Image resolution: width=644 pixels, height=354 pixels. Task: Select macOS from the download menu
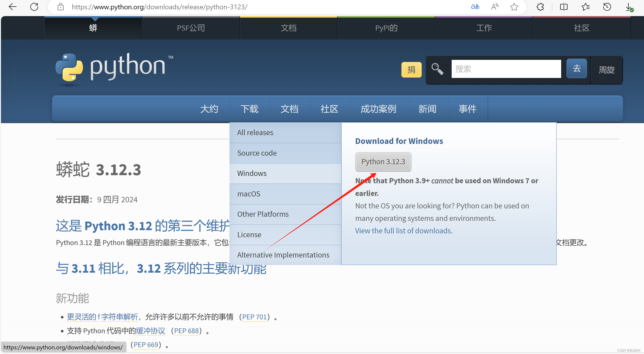(249, 194)
